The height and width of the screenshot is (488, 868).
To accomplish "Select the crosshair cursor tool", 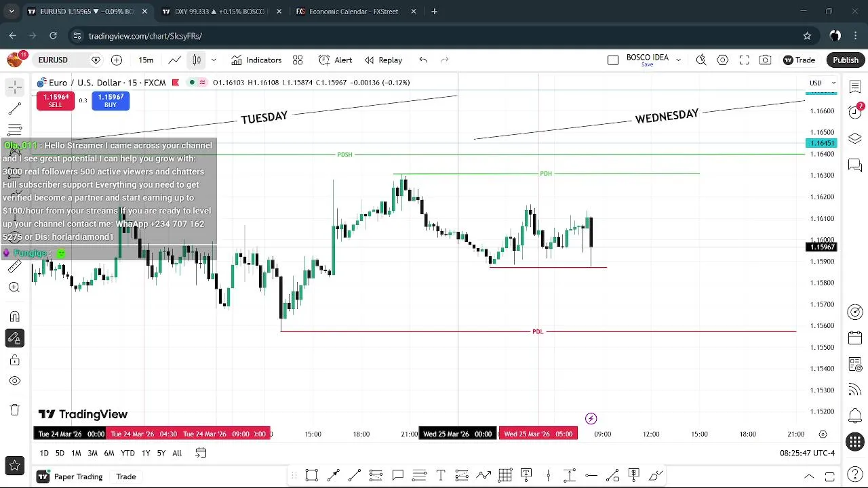I will point(14,87).
